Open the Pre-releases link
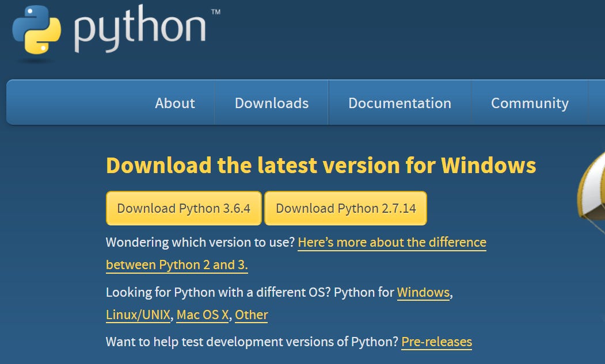 [436, 342]
